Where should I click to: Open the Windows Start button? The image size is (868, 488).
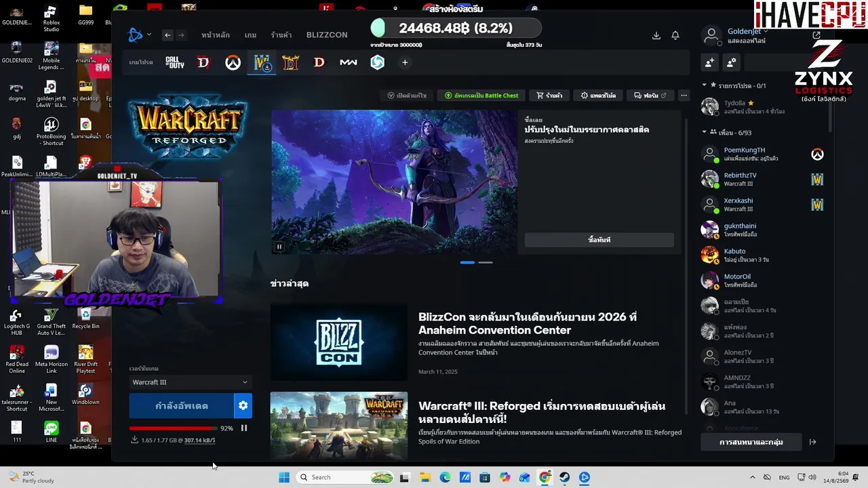283,477
